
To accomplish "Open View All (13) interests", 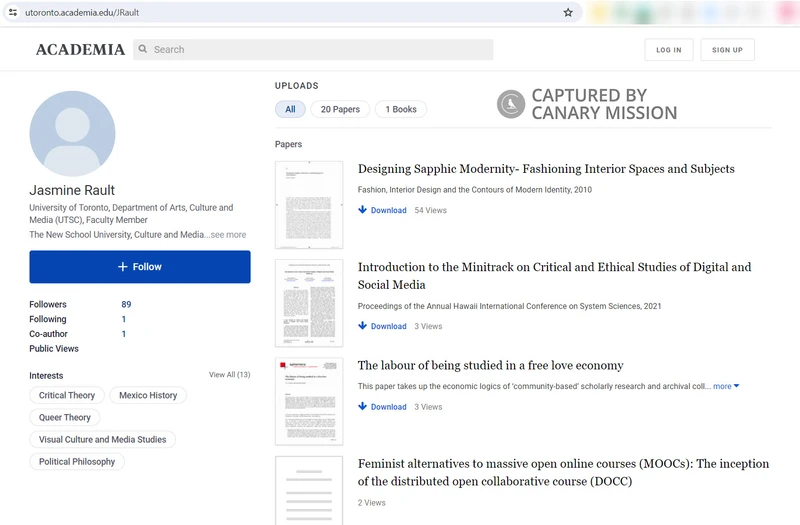I will (230, 374).
